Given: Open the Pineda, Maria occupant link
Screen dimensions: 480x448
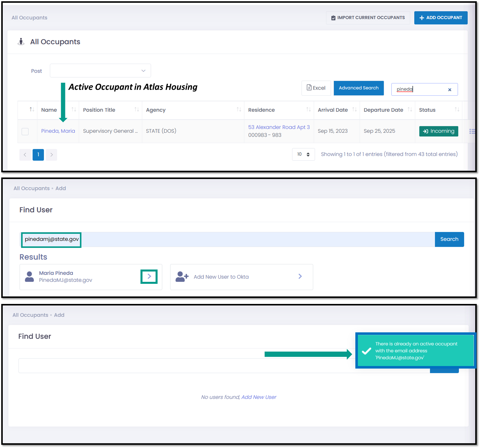Looking at the screenshot, I should pyautogui.click(x=58, y=131).
